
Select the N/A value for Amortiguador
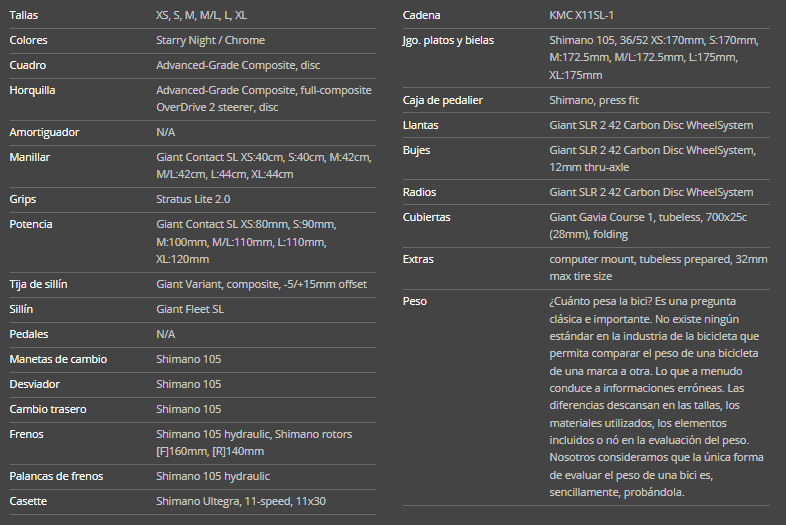coord(165,132)
